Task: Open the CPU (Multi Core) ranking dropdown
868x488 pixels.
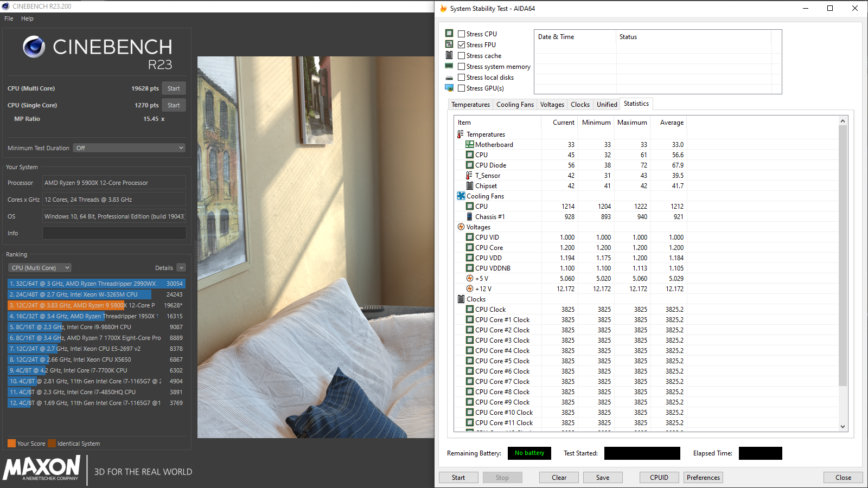Action: [x=40, y=268]
